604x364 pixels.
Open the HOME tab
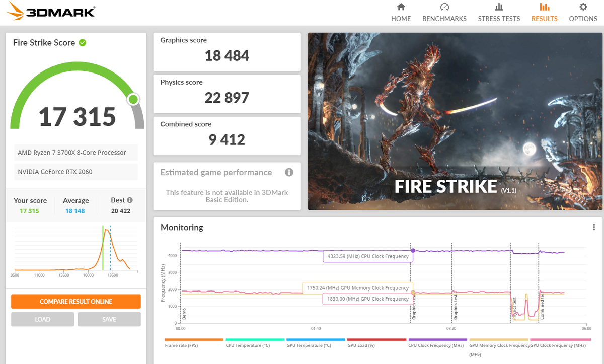(x=401, y=13)
